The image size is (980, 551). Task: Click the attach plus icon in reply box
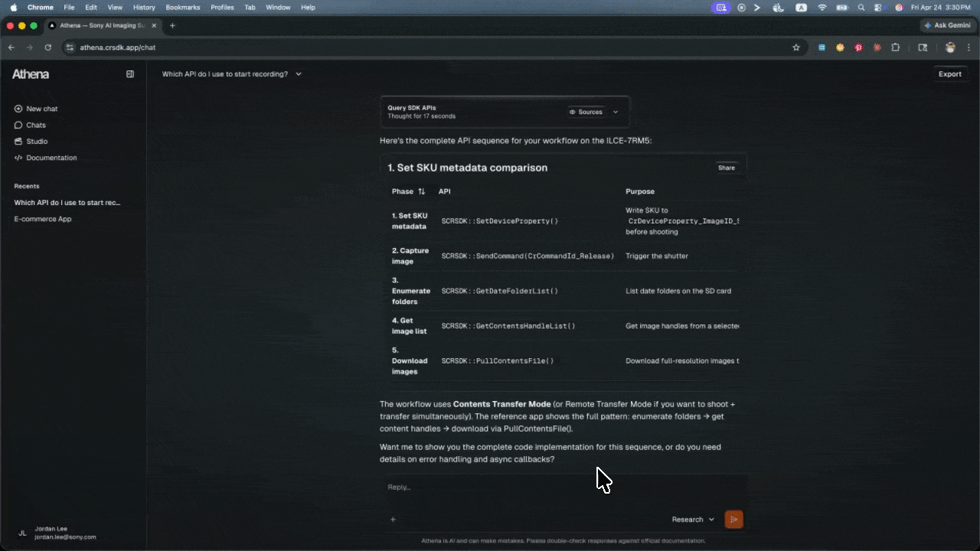(x=393, y=520)
